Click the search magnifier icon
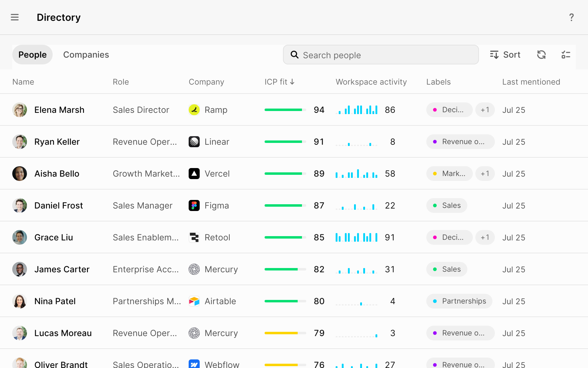 [295, 55]
